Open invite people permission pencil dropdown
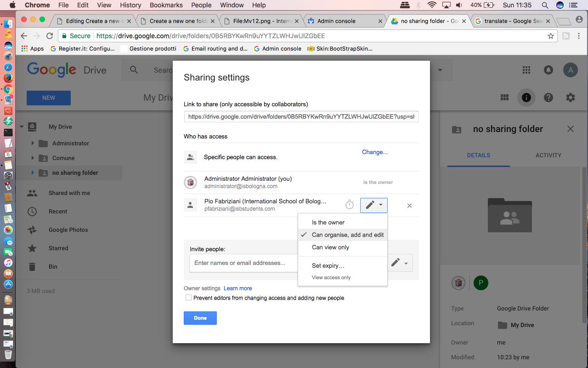The image size is (588, 368). point(400,263)
